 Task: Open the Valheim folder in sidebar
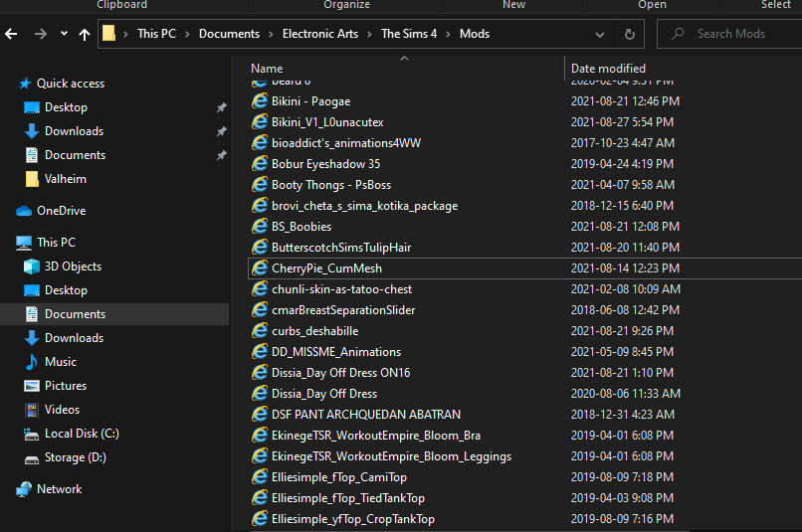[66, 179]
